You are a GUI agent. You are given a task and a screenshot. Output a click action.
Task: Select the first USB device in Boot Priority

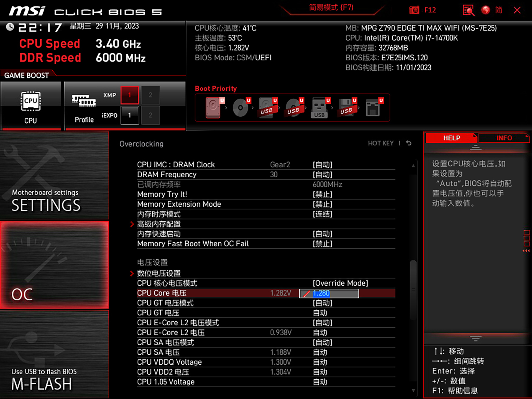click(267, 108)
